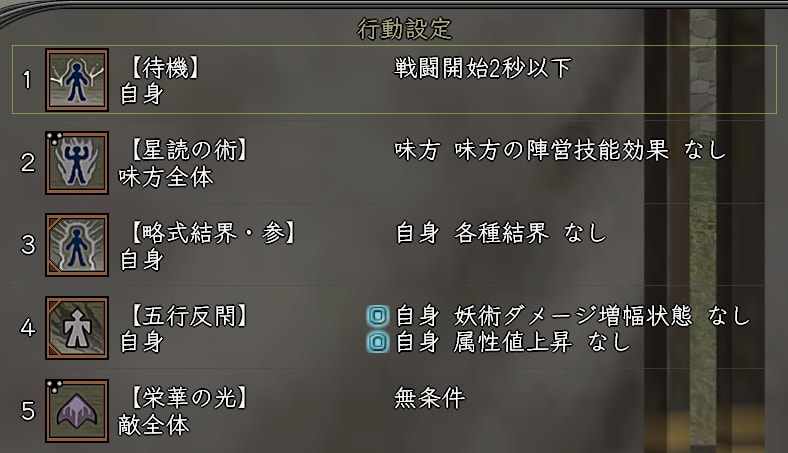
Task: Select the 待機 standby skill icon
Action: point(77,80)
